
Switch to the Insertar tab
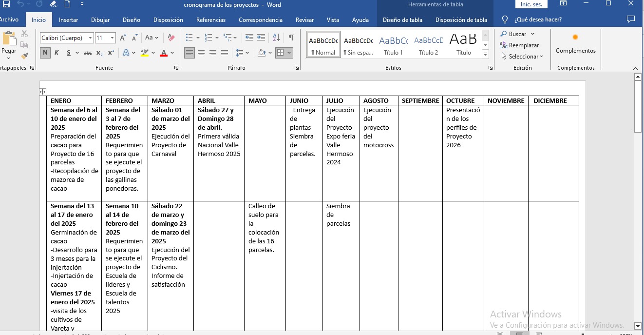coord(68,20)
